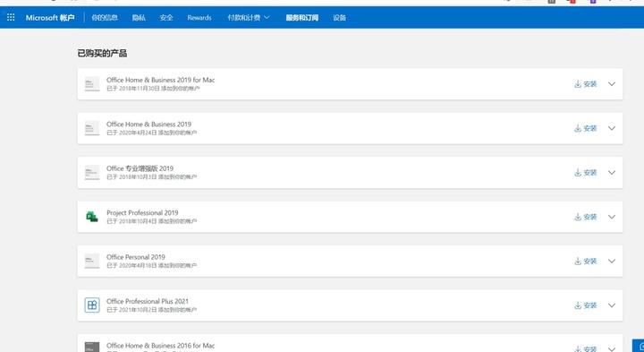This screenshot has height=352, width=644.
Task: Click the 已购买的产品 heading
Action: [x=102, y=53]
